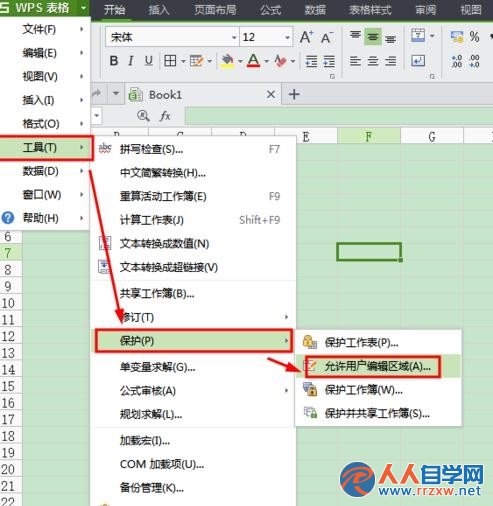The image size is (493, 506).
Task: Click the Underline icon
Action: pyautogui.click(x=149, y=61)
